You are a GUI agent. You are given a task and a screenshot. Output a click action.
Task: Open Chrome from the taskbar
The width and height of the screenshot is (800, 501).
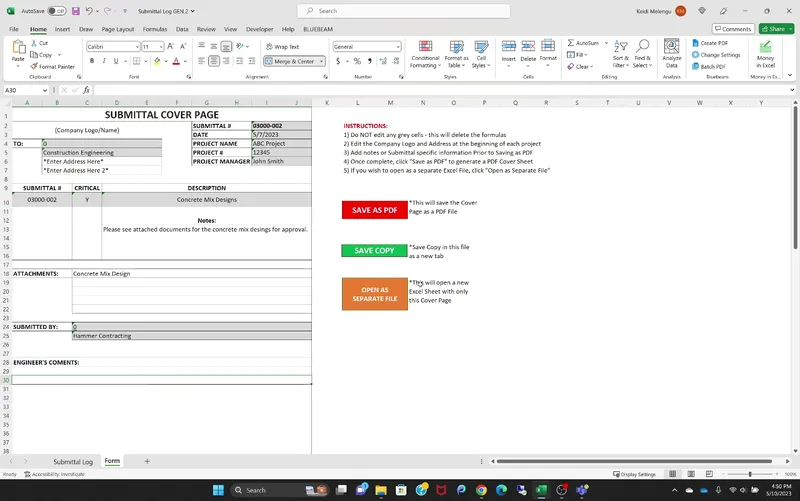pyautogui.click(x=481, y=490)
